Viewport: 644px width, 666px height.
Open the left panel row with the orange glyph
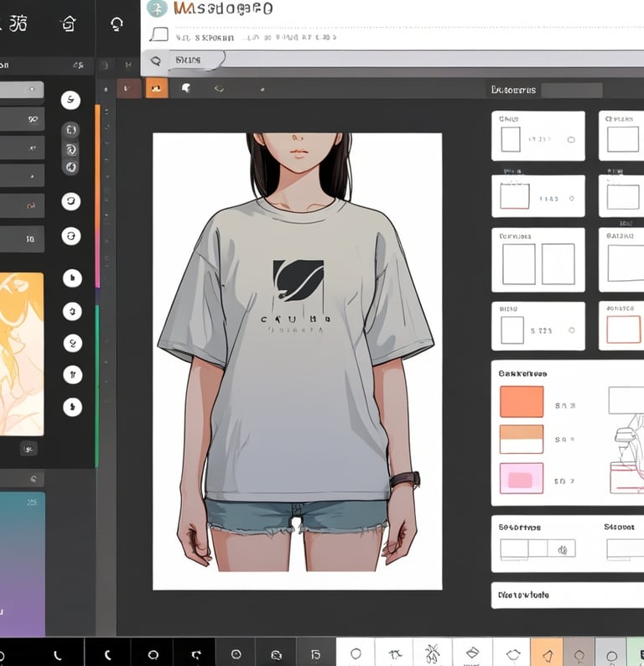coord(22,206)
